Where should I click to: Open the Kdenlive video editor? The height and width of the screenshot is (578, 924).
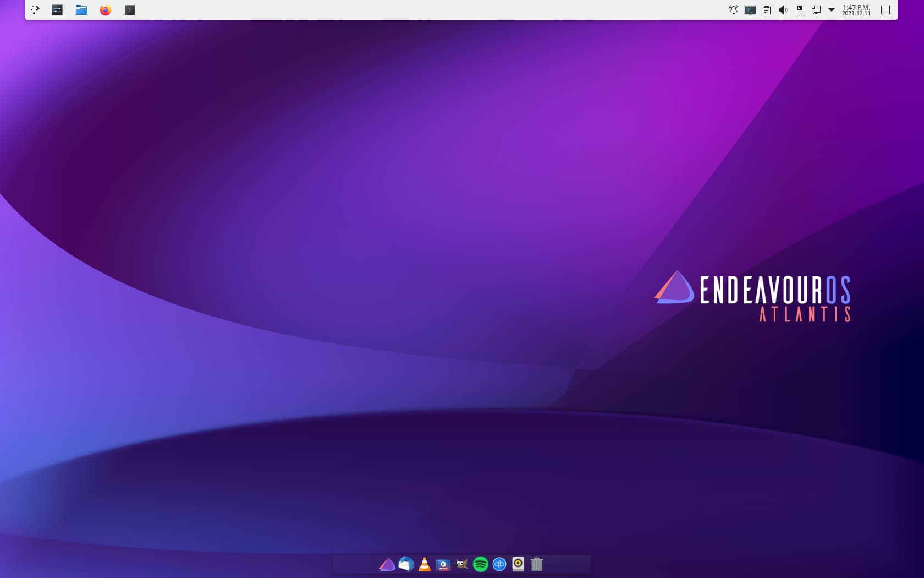(x=443, y=564)
